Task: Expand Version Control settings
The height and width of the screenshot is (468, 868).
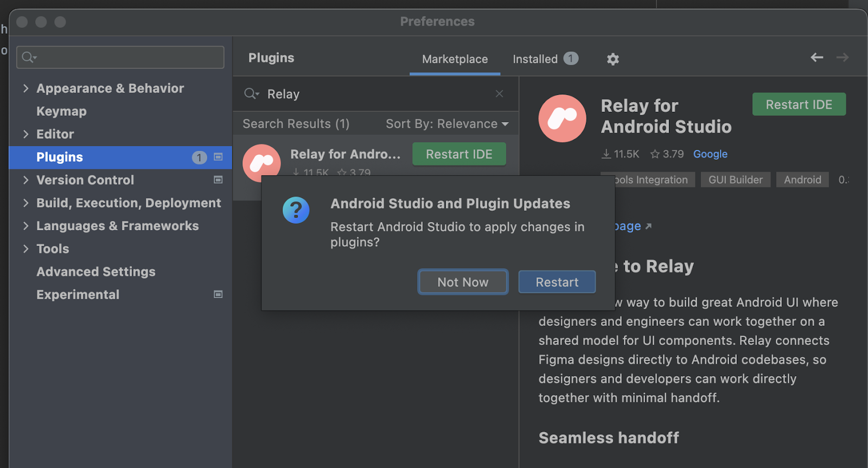Action: coord(25,180)
